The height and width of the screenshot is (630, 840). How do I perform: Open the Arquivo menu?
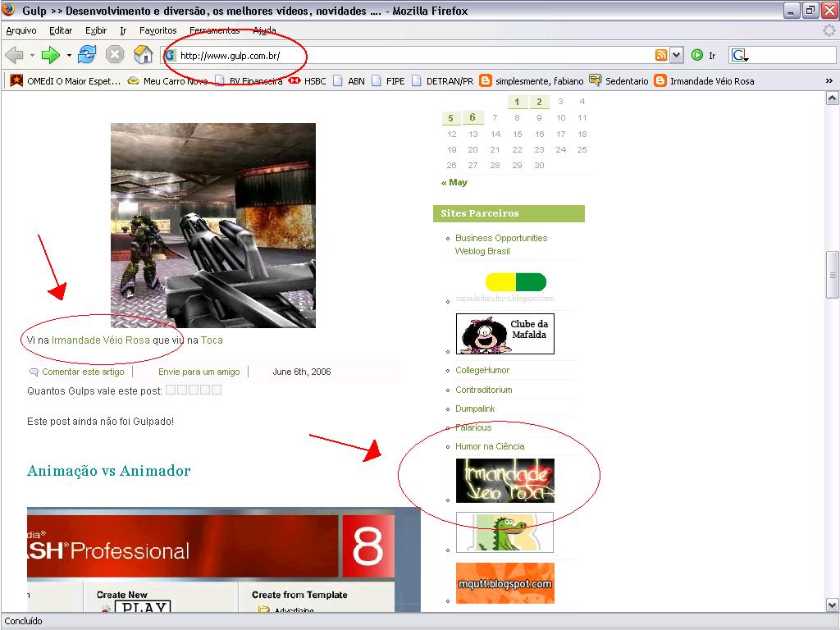coord(21,30)
